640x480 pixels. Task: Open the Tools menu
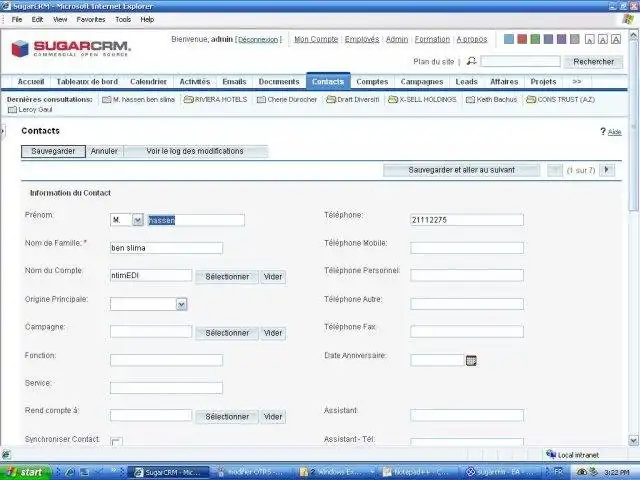click(123, 19)
